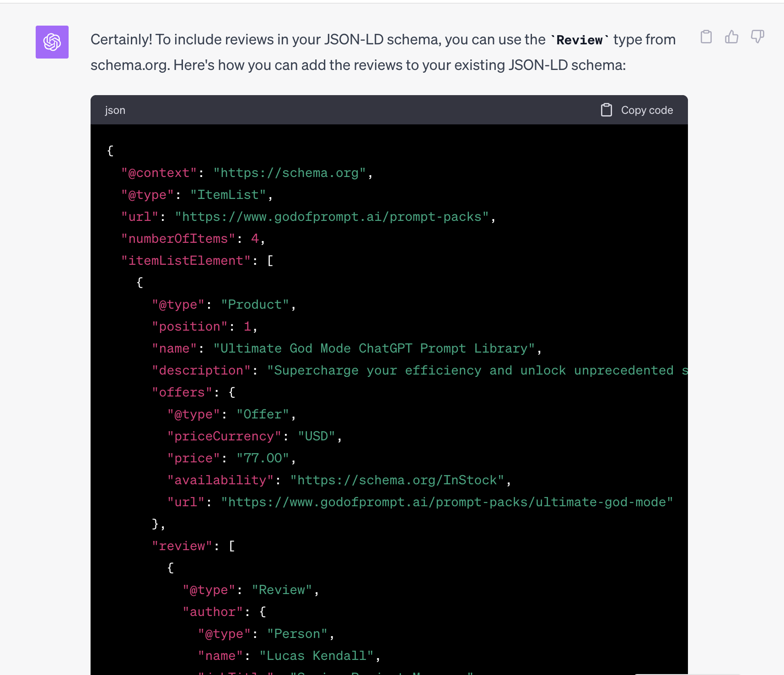Screen dimensions: 784x675
Task: Click the "description" key
Action: pyautogui.click(x=201, y=370)
